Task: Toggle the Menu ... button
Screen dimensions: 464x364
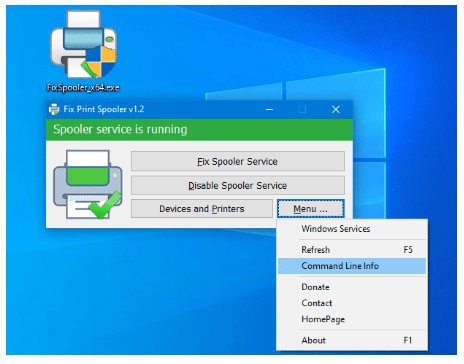Action: [310, 209]
